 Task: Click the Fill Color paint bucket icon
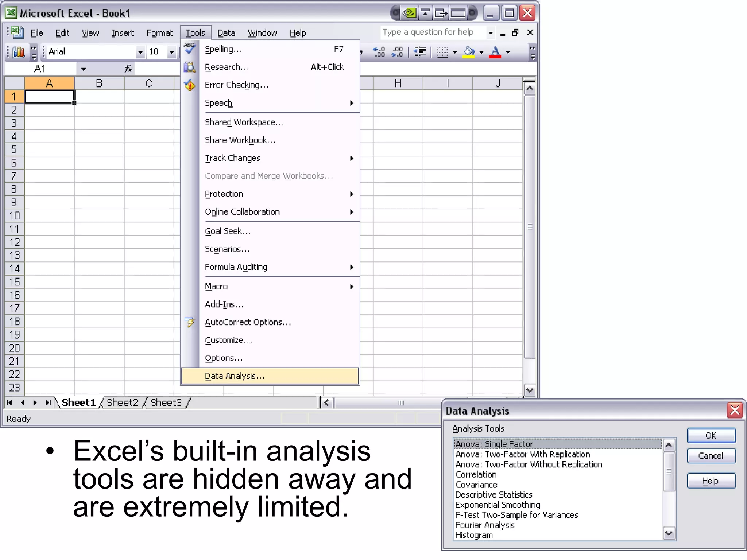[x=469, y=52]
